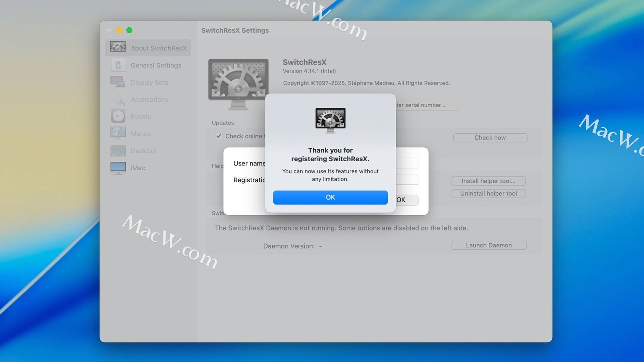Click the User name input field
Image resolution: width=644 pixels, height=362 pixels.
(x=407, y=163)
